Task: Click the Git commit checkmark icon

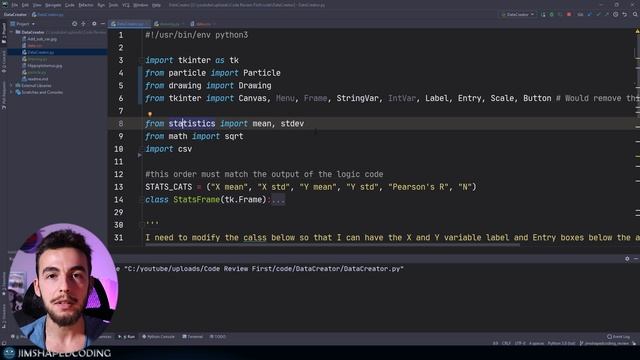Action: [598, 14]
